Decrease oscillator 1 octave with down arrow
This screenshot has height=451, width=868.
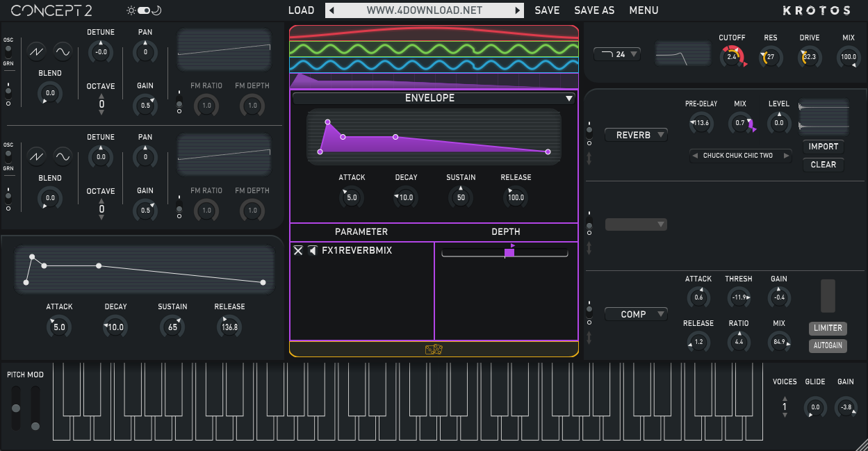click(101, 113)
